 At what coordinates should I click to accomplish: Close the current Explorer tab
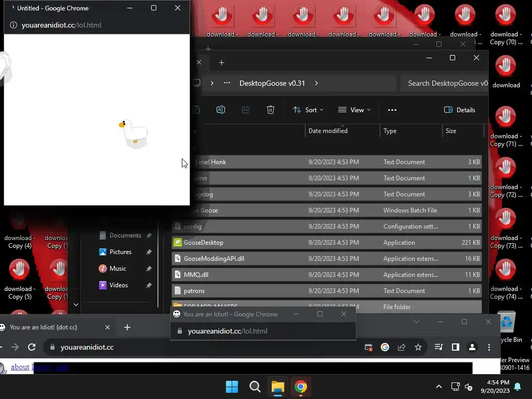point(199,62)
